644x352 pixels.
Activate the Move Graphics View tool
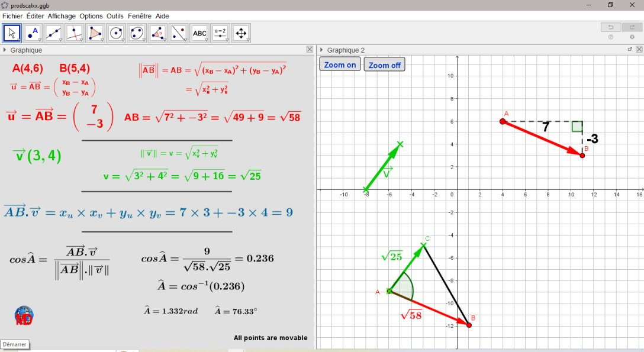(x=241, y=33)
